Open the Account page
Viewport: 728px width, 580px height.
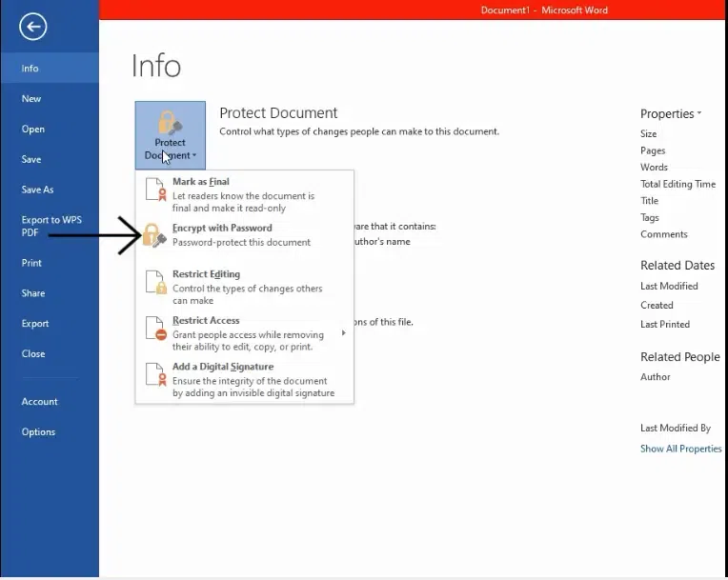coord(50,402)
